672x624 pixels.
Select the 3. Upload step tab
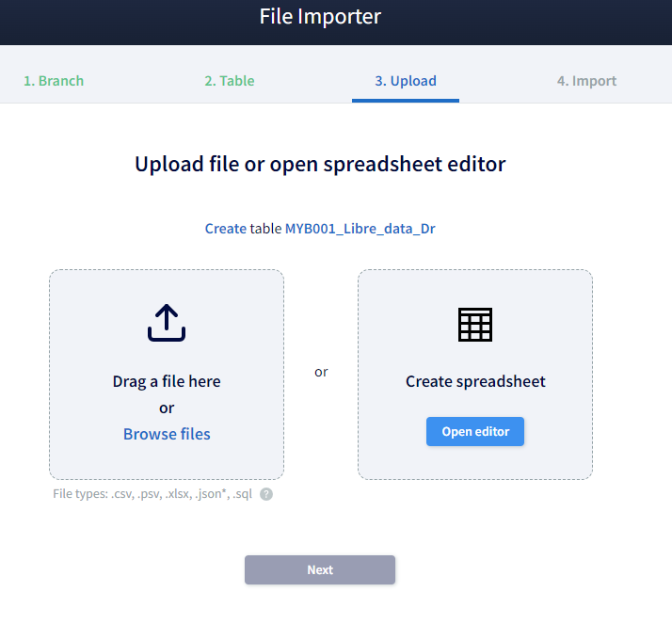406,81
